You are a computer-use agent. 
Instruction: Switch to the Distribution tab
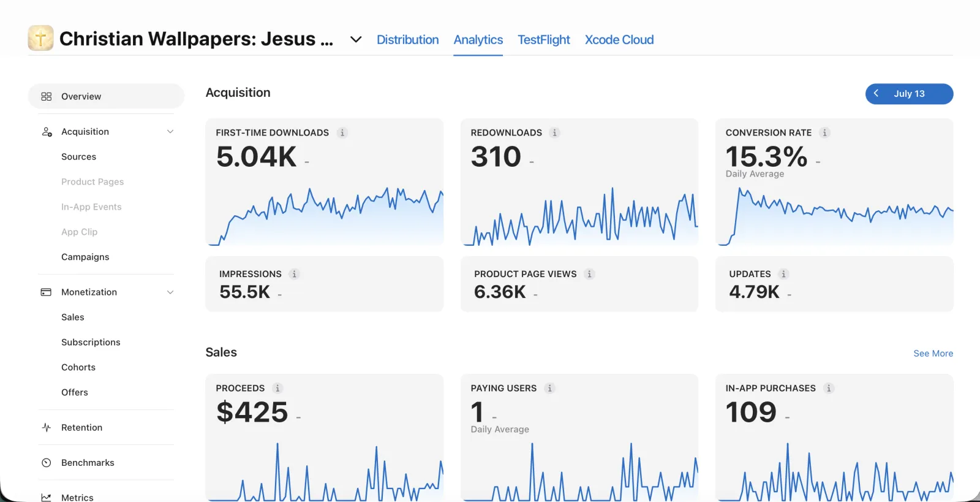coord(408,40)
